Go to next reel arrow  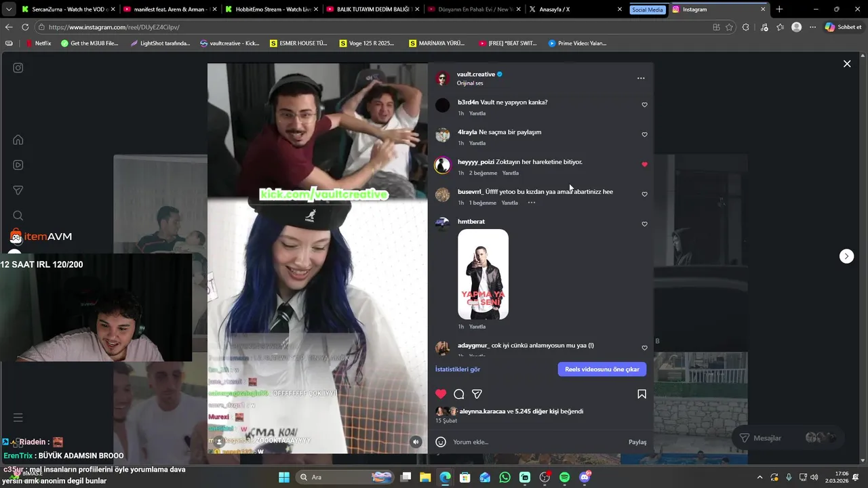click(x=846, y=256)
